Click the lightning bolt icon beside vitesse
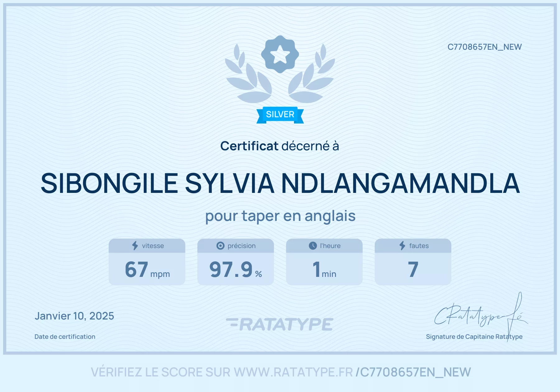 click(135, 245)
